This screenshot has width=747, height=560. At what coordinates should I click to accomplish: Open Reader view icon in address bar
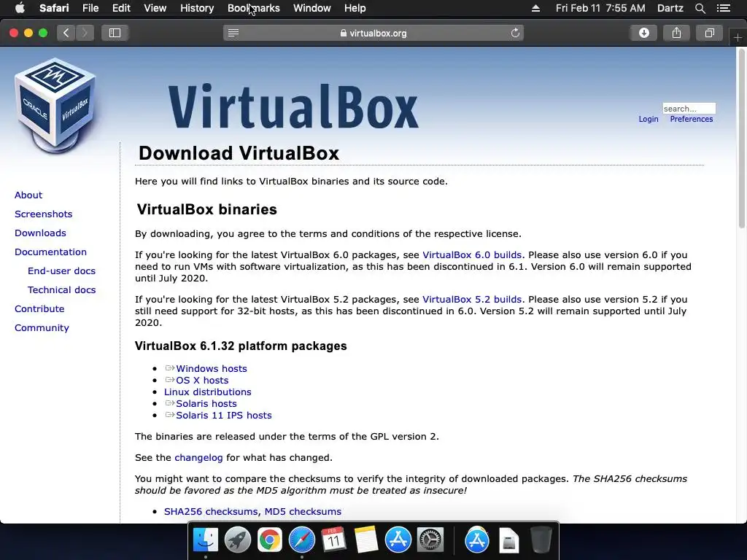(x=233, y=33)
